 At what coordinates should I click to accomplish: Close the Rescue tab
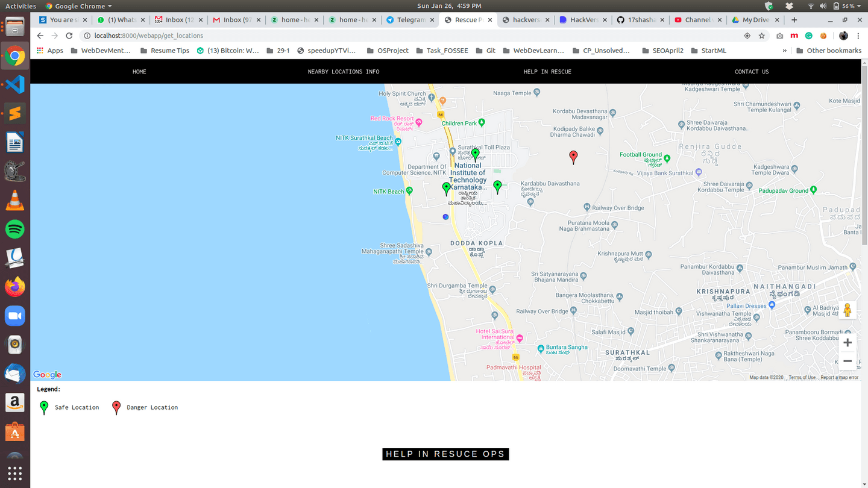point(490,20)
